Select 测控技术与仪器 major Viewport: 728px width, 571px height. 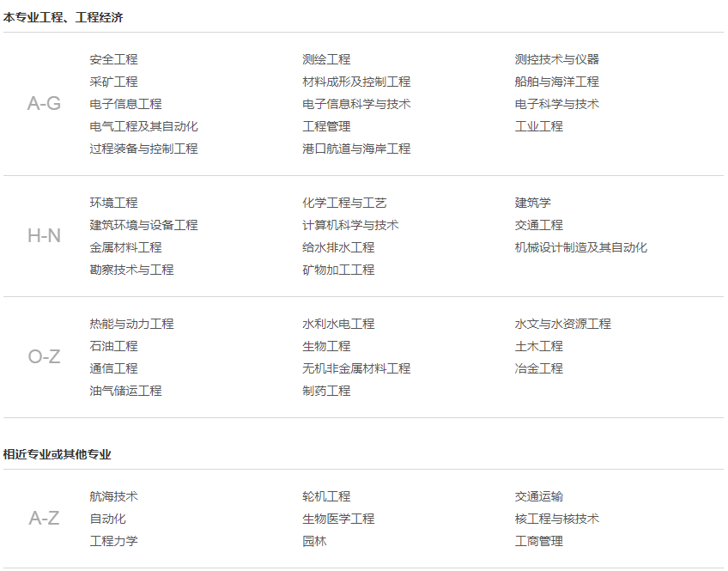pyautogui.click(x=556, y=59)
